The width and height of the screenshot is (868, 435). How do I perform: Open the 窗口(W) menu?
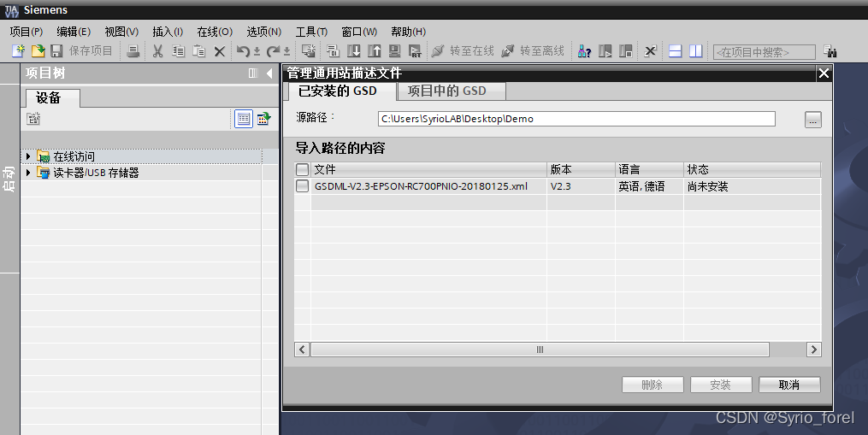(359, 32)
